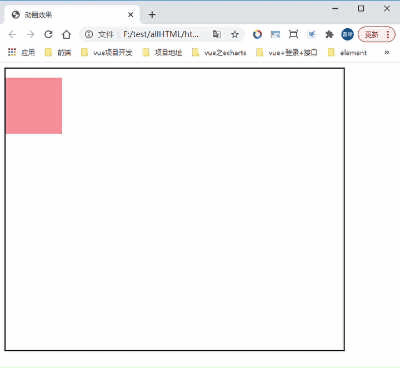Open the colorful ring extension icon
400x368 pixels.
[257, 34]
